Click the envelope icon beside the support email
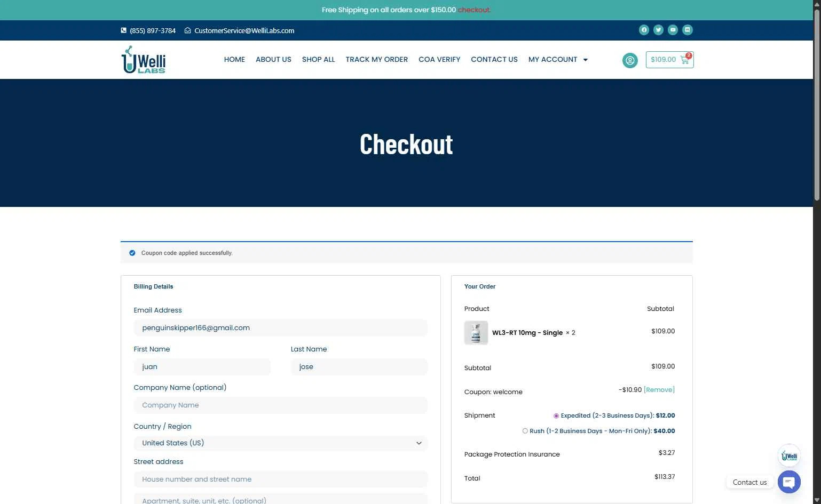The image size is (821, 504). point(187,30)
